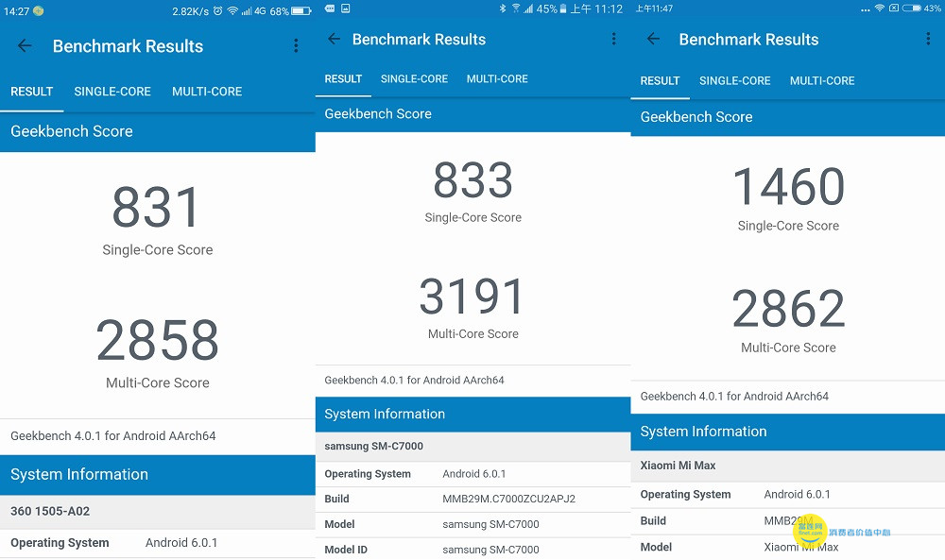Tap single-core score 831
The height and width of the screenshot is (560, 945).
[x=156, y=207]
